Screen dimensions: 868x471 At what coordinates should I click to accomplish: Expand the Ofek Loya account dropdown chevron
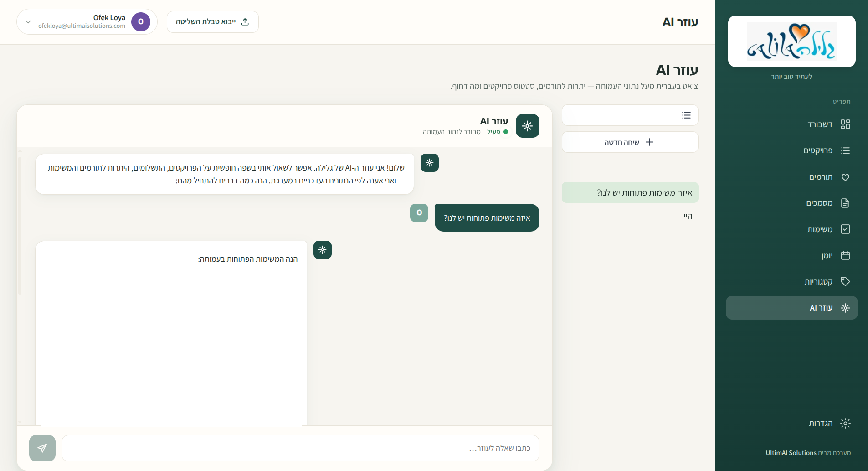point(28,22)
